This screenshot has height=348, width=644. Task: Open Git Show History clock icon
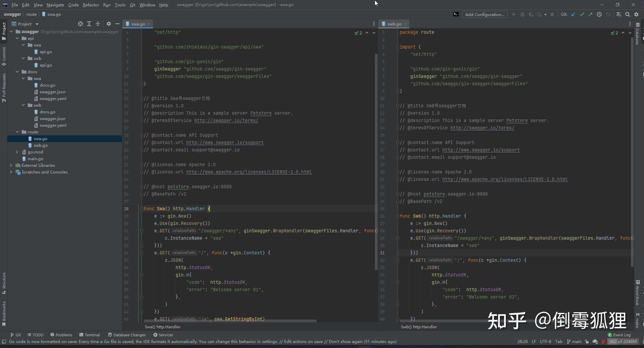click(x=599, y=14)
